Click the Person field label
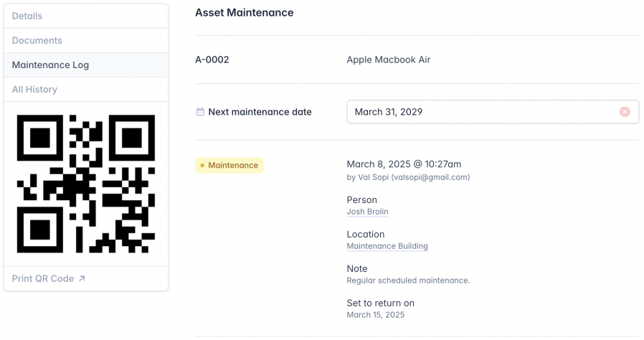The image size is (644, 340). (x=362, y=200)
